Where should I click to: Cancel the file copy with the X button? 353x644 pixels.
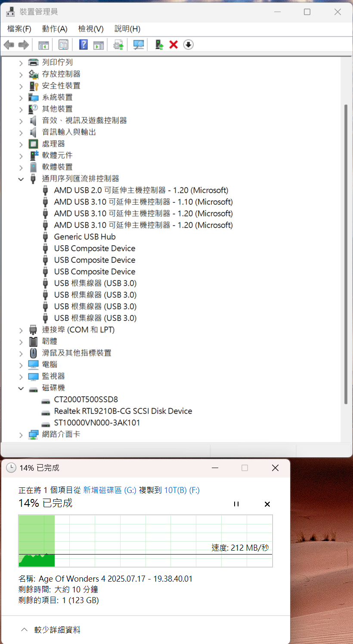[x=267, y=504]
